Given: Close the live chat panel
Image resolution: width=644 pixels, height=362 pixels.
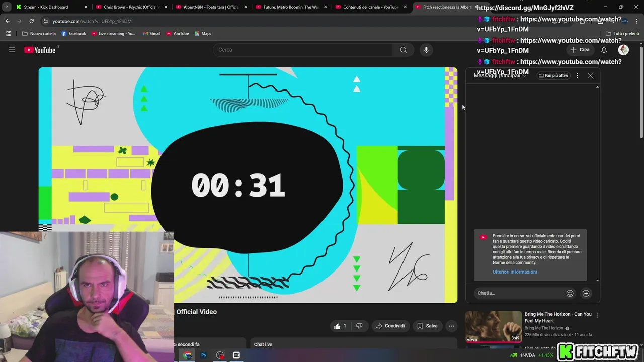Looking at the screenshot, I should click(x=591, y=75).
